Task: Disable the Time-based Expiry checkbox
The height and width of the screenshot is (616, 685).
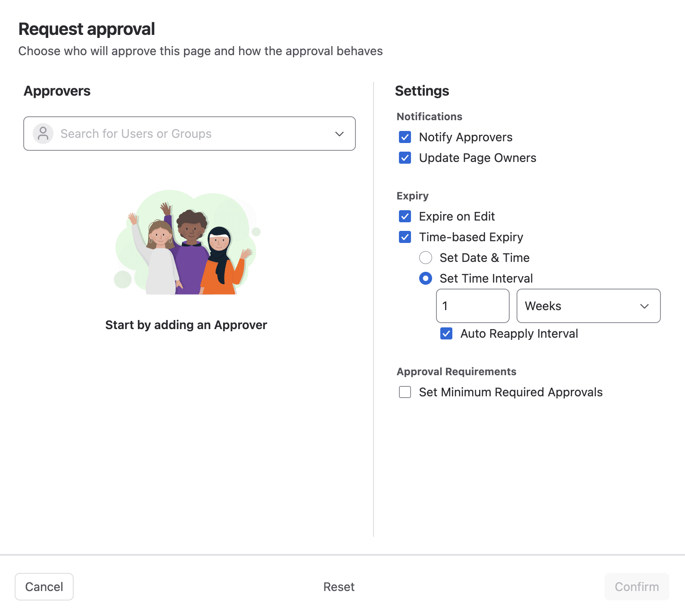Action: (x=405, y=237)
